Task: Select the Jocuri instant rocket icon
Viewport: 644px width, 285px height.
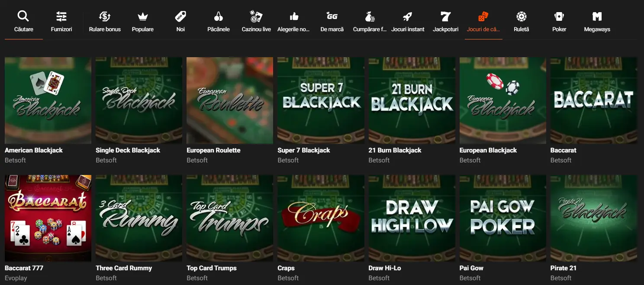Action: [x=408, y=16]
